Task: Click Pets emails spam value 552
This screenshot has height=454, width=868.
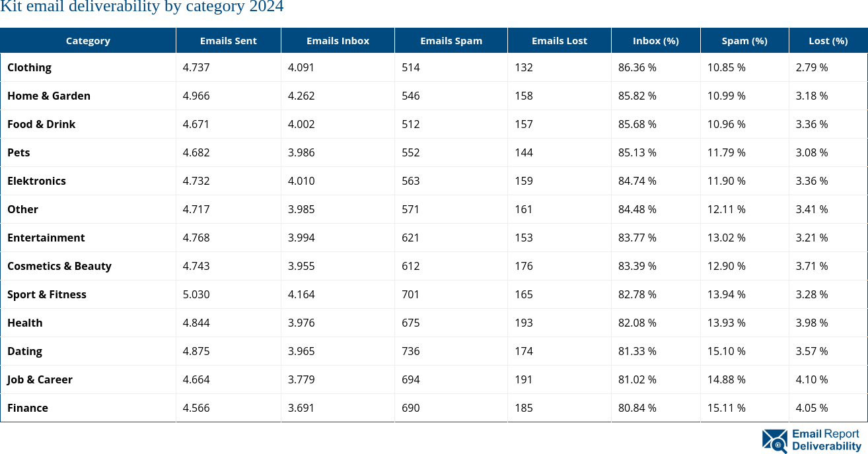Action: 410,152
